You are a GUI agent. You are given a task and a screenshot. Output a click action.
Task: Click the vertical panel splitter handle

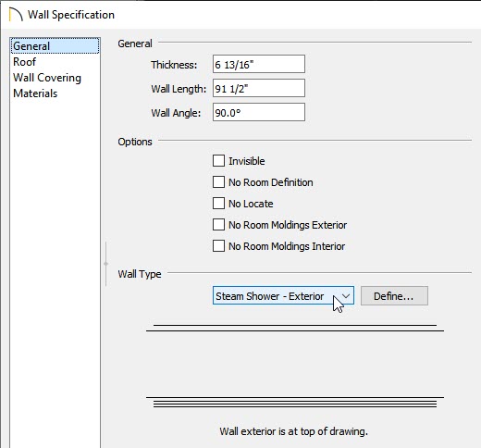click(x=105, y=264)
